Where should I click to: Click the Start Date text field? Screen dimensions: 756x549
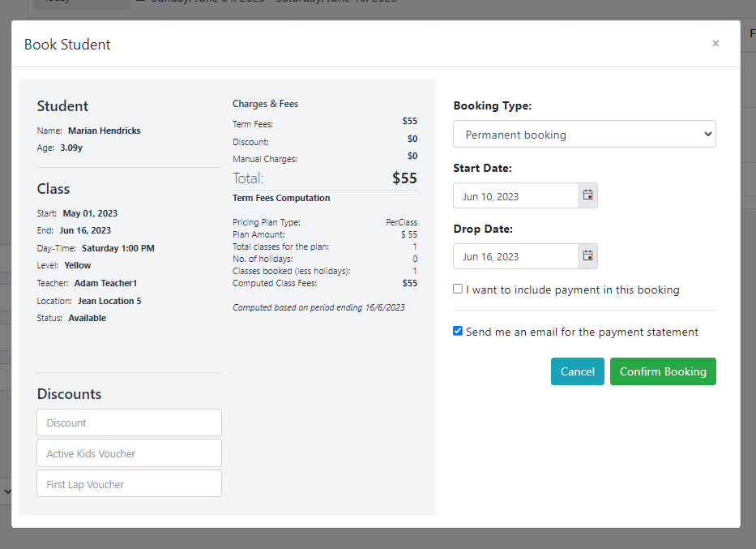(x=515, y=195)
